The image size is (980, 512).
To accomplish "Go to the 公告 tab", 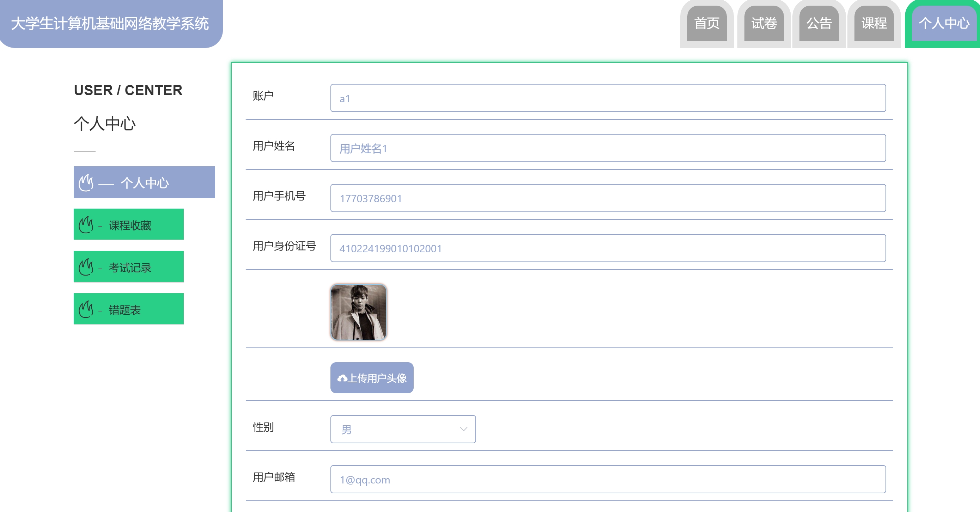I will [x=819, y=24].
